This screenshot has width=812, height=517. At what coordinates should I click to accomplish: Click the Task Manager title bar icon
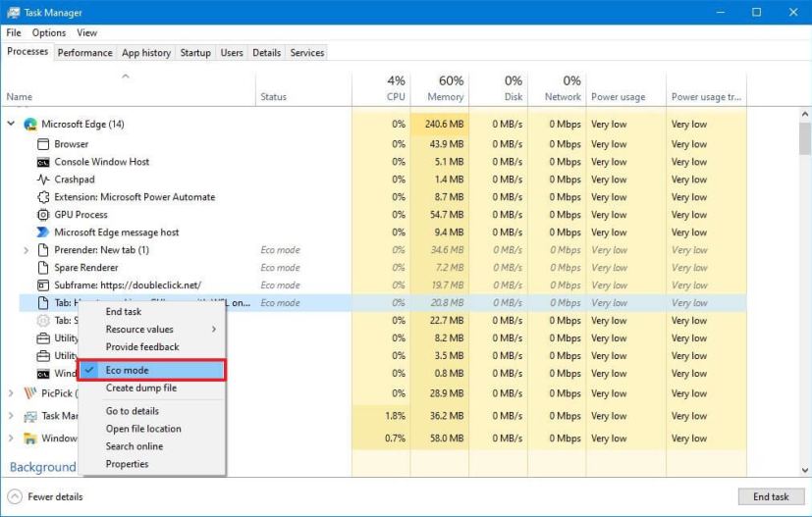click(13, 13)
